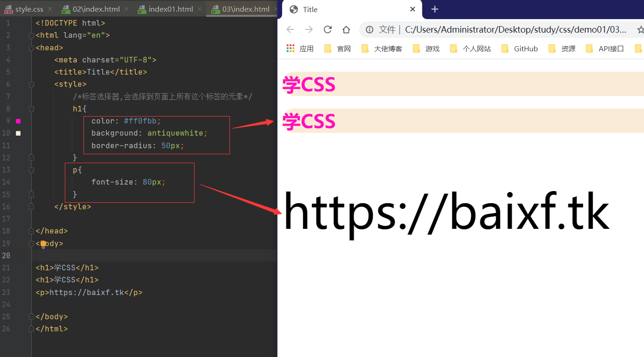
Task: Collapse the h1 rule fold on line 8
Action: click(x=31, y=109)
